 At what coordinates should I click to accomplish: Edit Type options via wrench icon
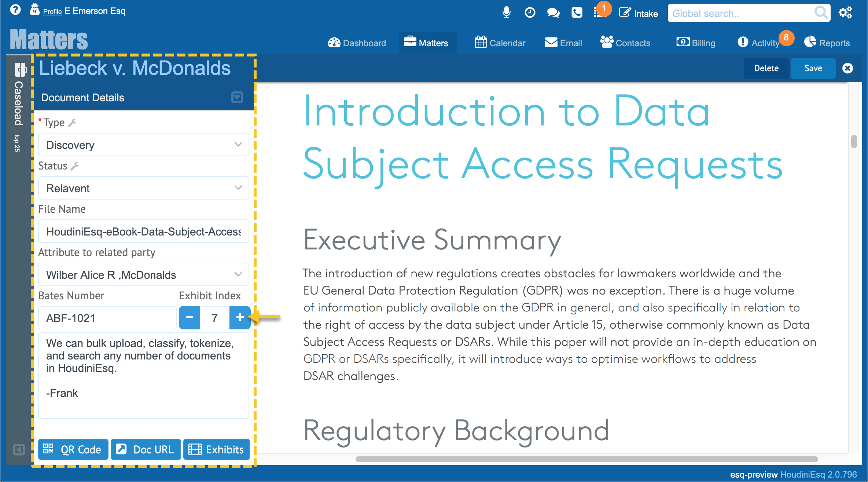point(72,123)
